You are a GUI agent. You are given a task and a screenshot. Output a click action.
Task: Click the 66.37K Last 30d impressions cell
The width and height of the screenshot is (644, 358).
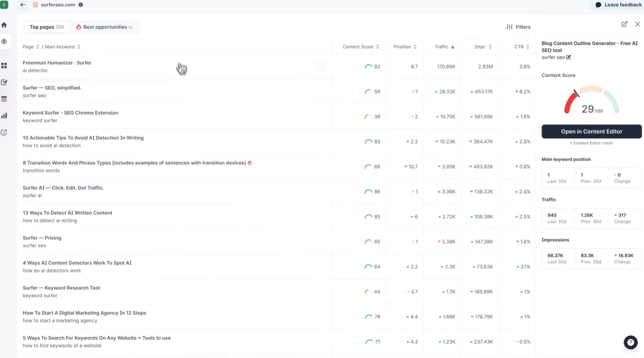pyautogui.click(x=558, y=258)
